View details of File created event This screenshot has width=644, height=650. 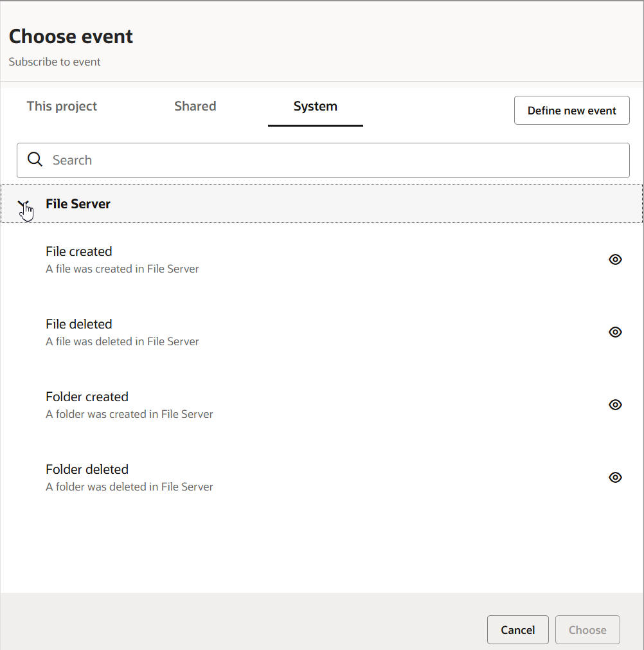[x=615, y=260]
